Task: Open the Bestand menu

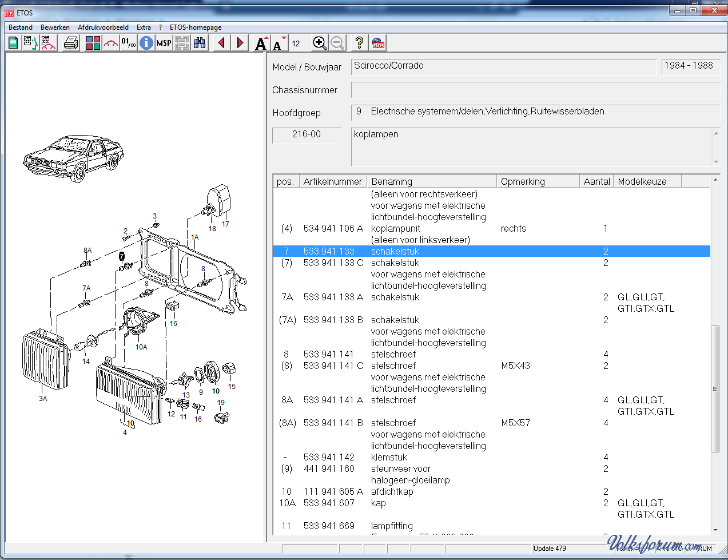Action: pyautogui.click(x=21, y=27)
